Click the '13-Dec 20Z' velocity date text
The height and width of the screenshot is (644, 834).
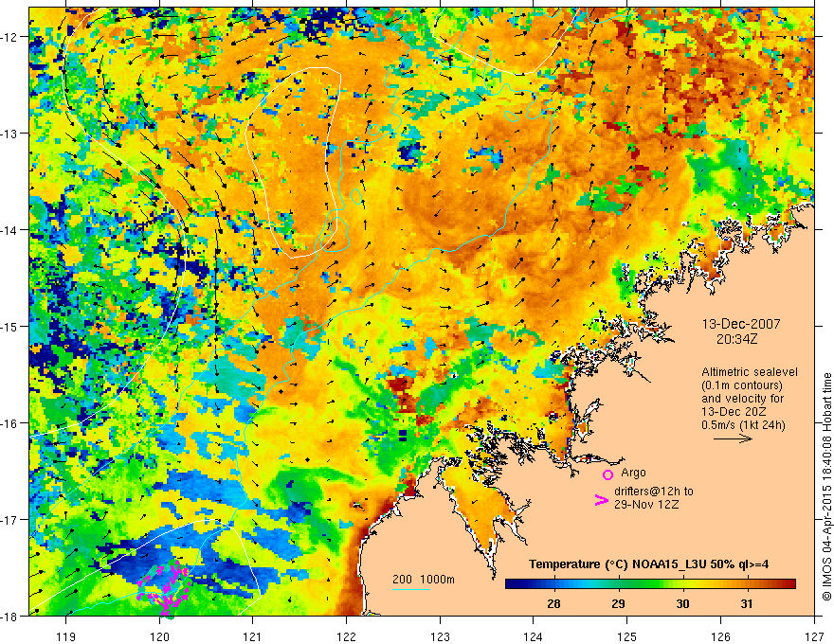[x=732, y=412]
